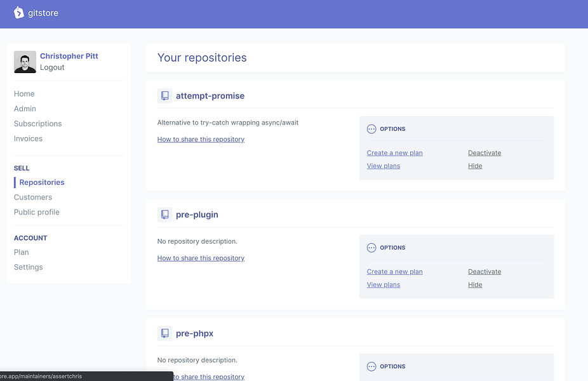The image size is (588, 381).
Task: Click pre-plugin's 'No repository description.' text
Action: coord(197,241)
